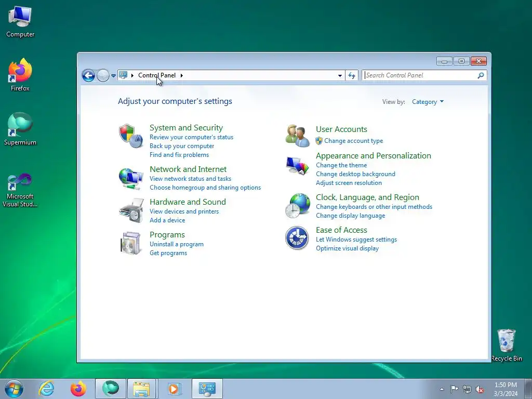Open Clock, Language, and Region globe icon
Viewport: 532px width, 399px height.
click(298, 206)
